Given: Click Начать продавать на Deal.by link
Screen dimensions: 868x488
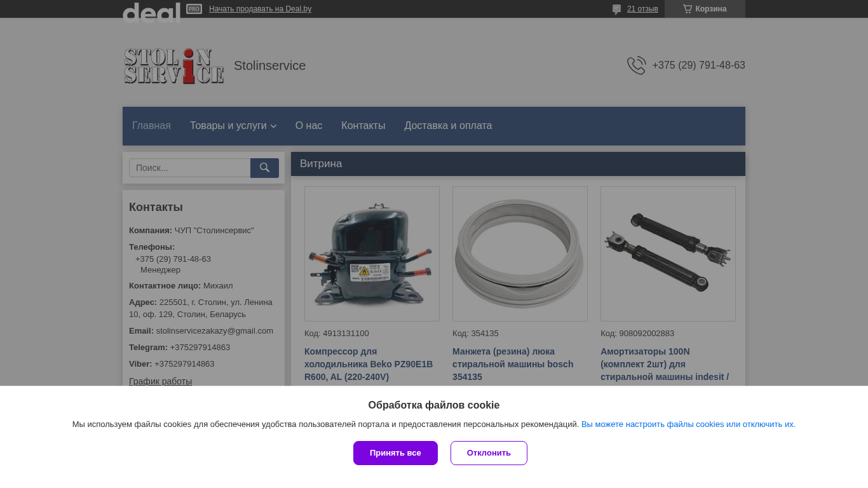Looking at the screenshot, I should pos(260,9).
